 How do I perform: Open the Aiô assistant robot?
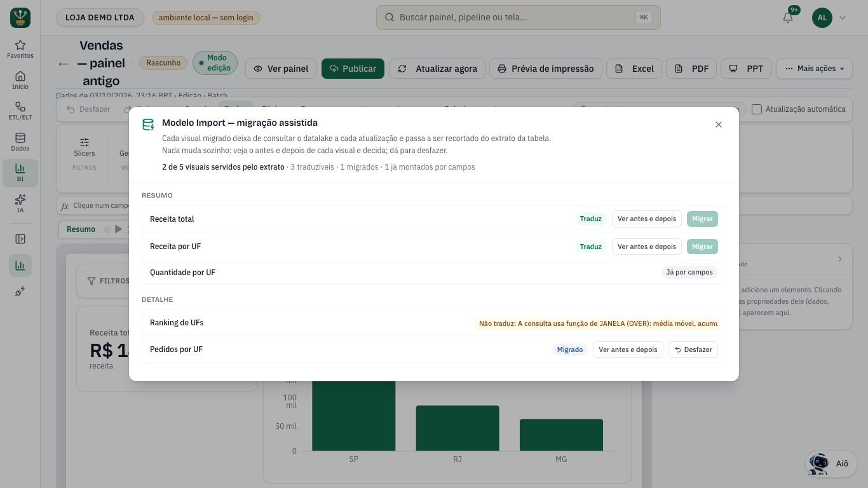831,463
